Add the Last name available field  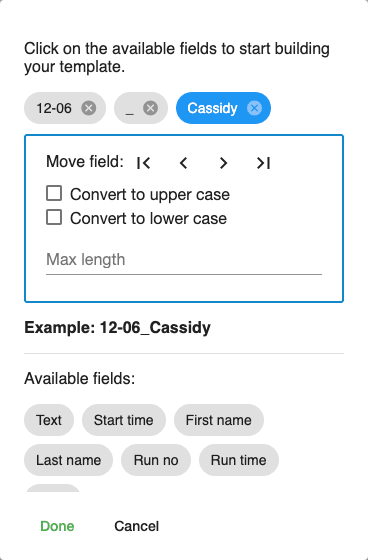pos(68,460)
